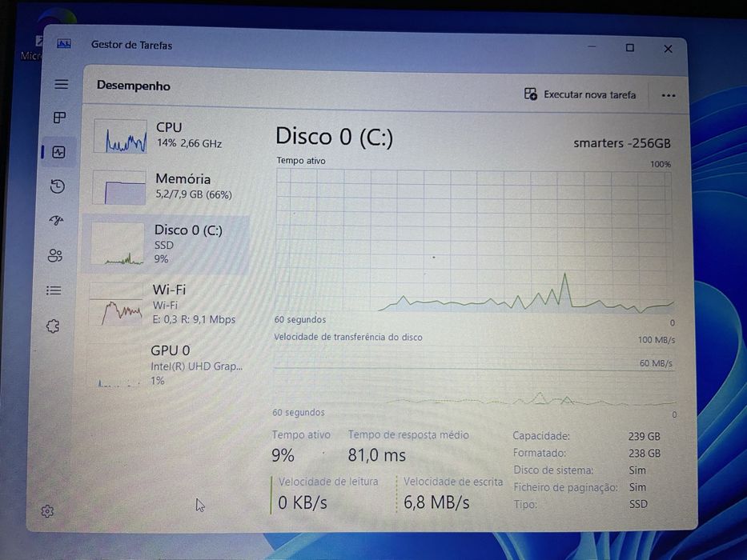Screen dimensions: 747x560
Task: Open the App history icon
Action: pos(57,186)
